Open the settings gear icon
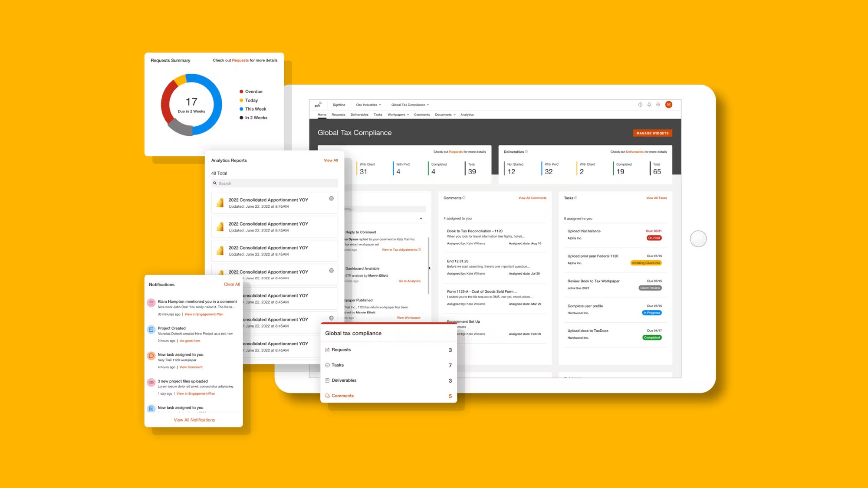 tap(658, 105)
